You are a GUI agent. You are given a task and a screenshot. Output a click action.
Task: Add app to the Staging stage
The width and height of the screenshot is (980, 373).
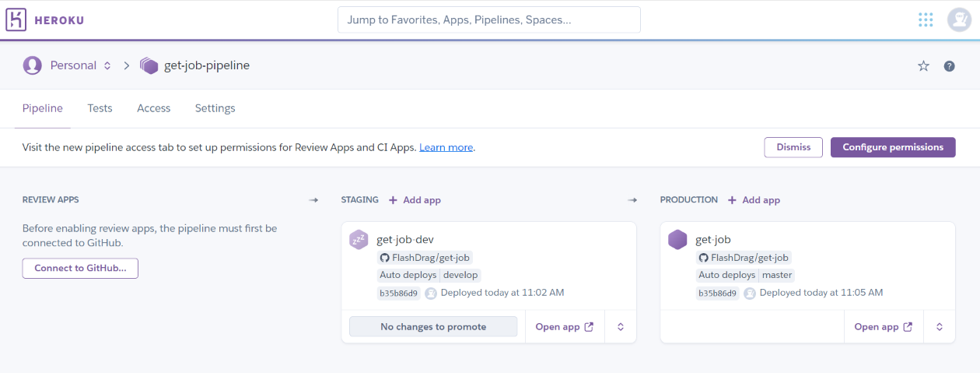tap(415, 200)
